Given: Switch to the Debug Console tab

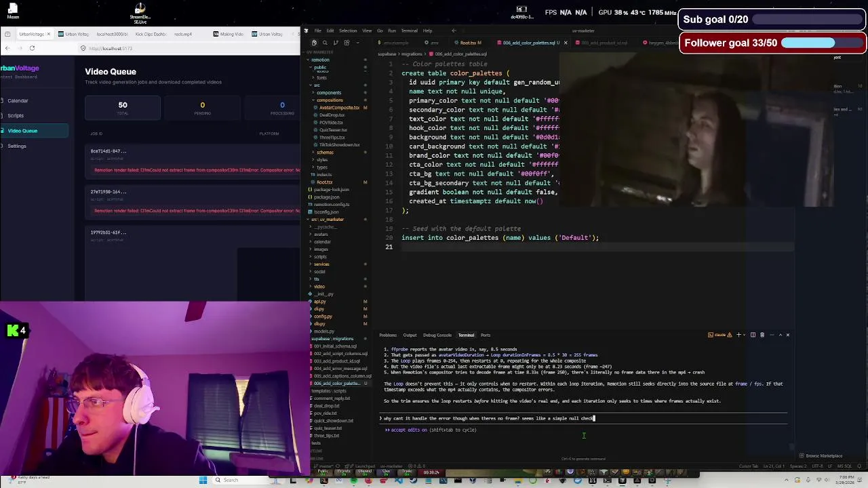Looking at the screenshot, I should tap(437, 335).
